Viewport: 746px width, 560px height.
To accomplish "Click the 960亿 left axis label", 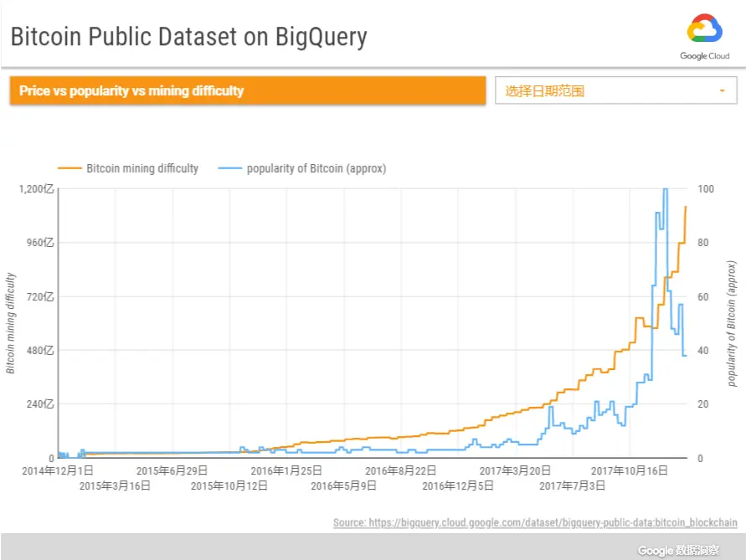I will (x=40, y=243).
